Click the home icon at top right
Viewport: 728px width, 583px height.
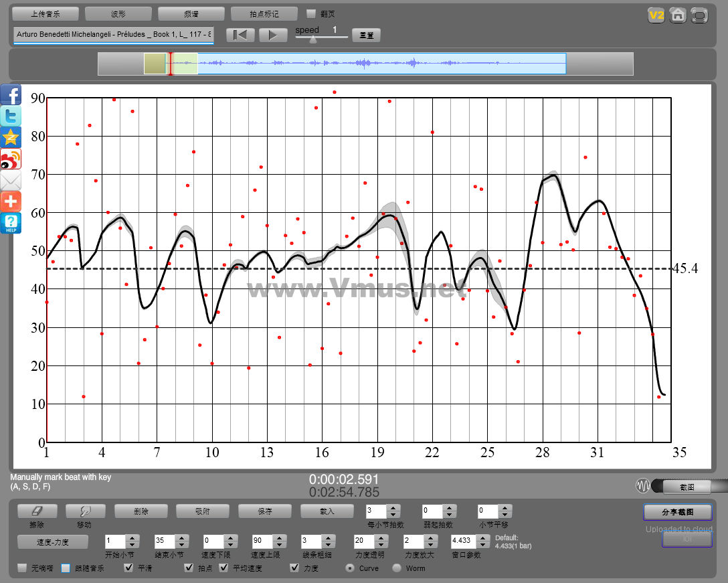coord(678,15)
